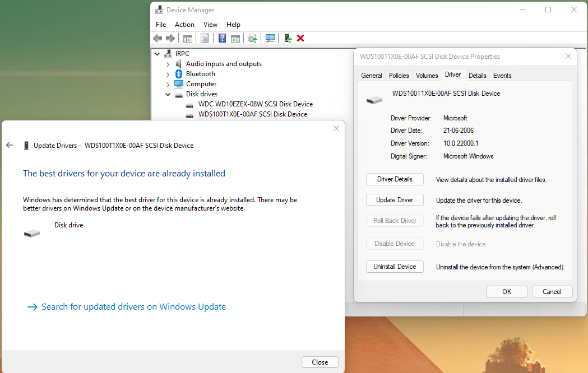The width and height of the screenshot is (588, 373).
Task: Click the Show/Hide console tree toolbar icon
Action: click(x=188, y=38)
